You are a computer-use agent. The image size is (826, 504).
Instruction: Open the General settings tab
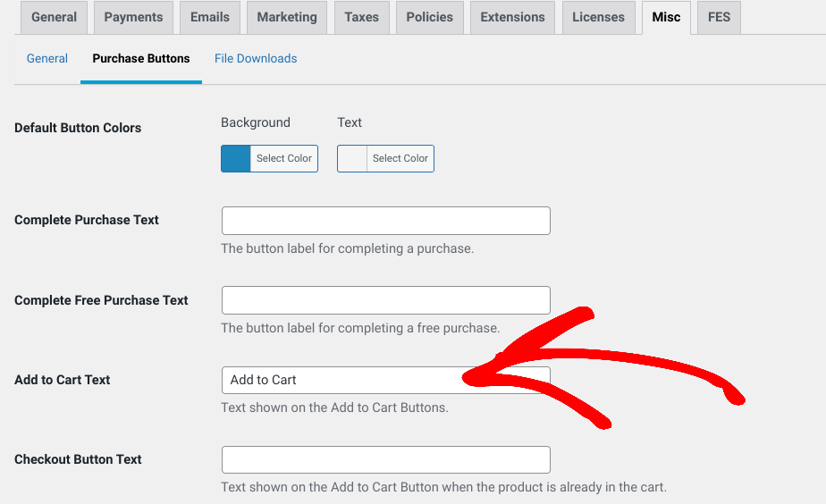click(x=54, y=17)
